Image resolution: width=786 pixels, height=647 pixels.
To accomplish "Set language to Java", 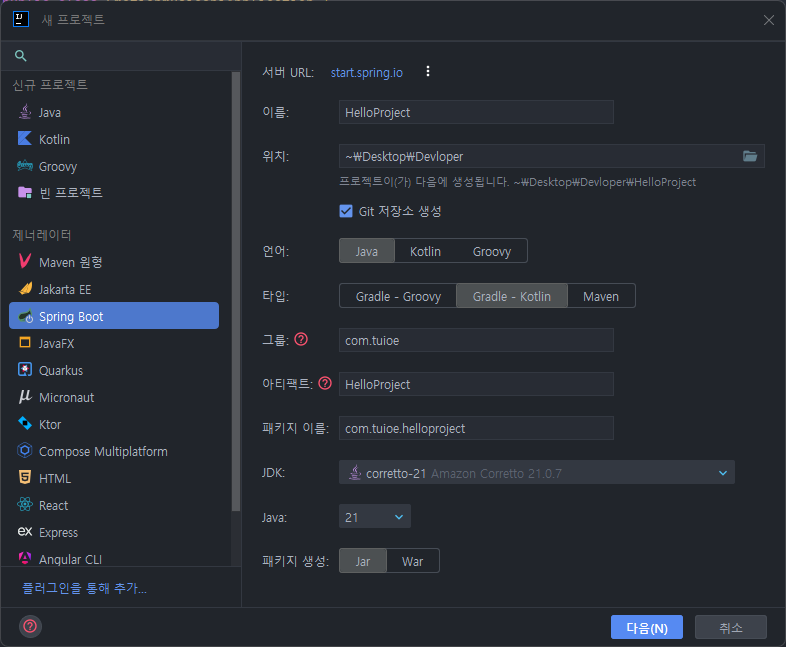I will pos(366,251).
